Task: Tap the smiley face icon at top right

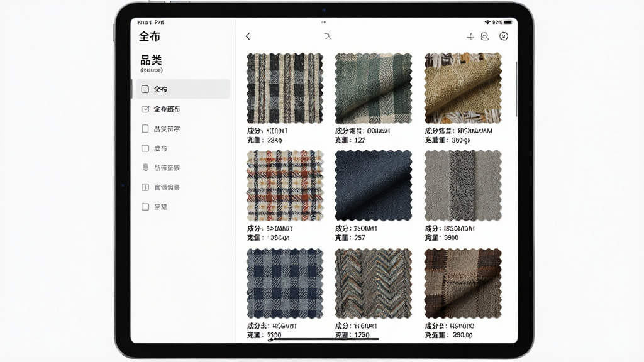Action: pos(504,36)
